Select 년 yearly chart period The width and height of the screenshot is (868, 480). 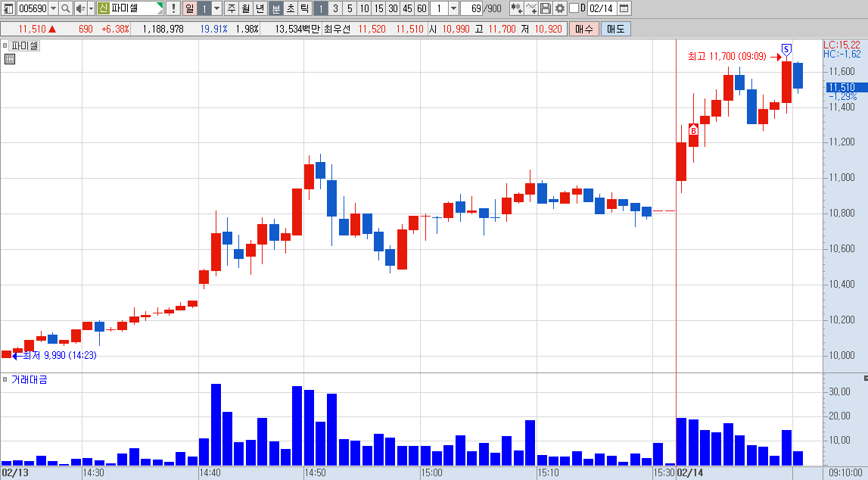pos(260,8)
